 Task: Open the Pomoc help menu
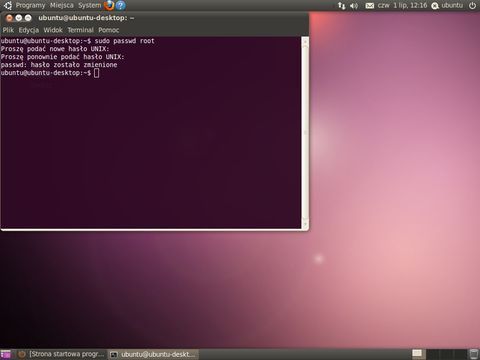(109, 30)
